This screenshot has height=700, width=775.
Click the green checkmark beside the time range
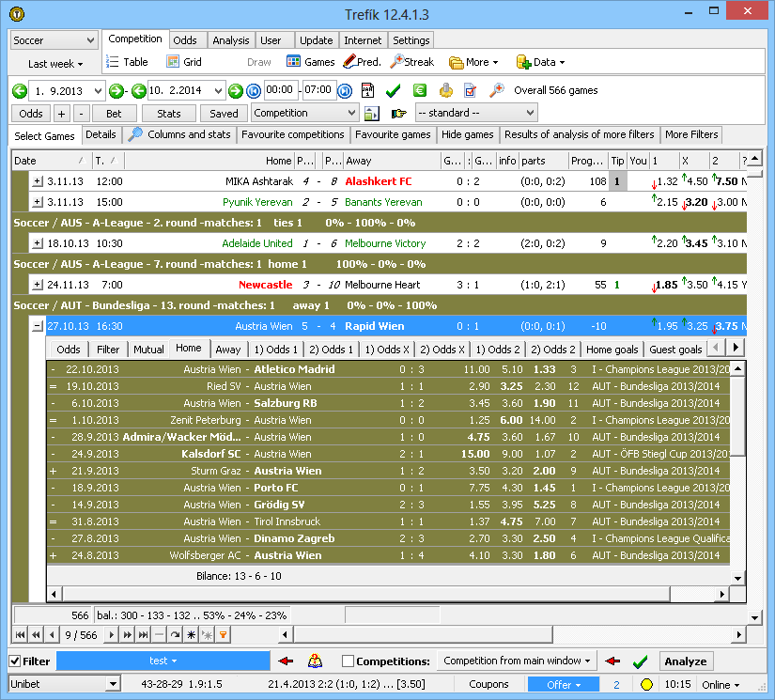(x=394, y=91)
